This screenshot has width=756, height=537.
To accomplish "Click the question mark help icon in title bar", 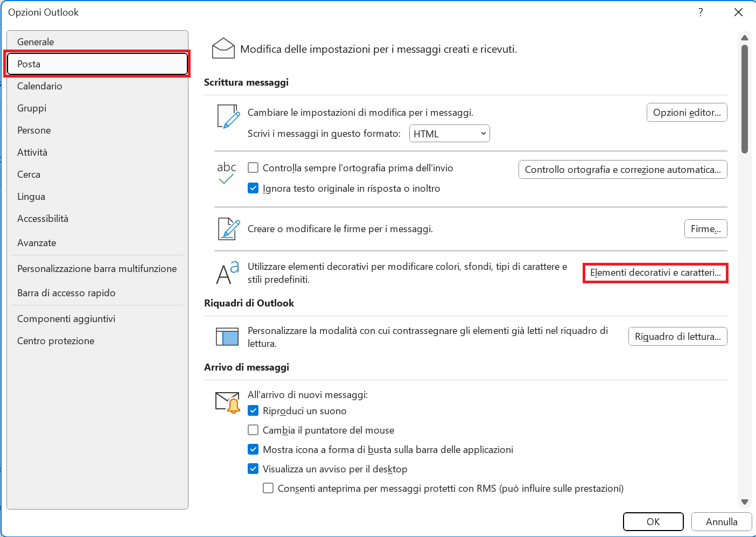I will pyautogui.click(x=701, y=12).
